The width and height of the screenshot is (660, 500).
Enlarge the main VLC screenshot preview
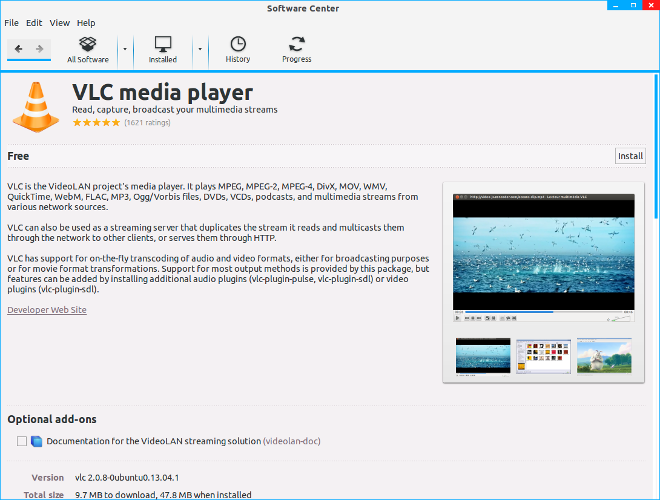point(543,258)
